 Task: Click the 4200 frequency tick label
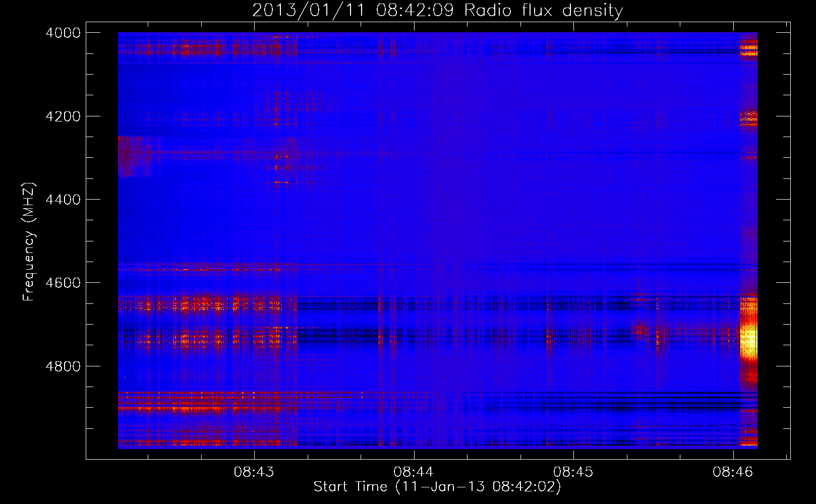63,116
